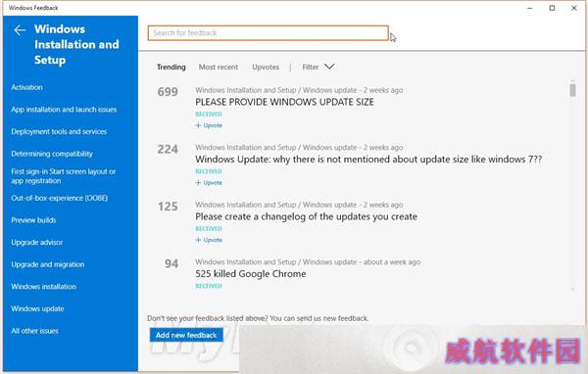
Task: Click the feedback list scrollbar thumb
Action: tap(572, 90)
